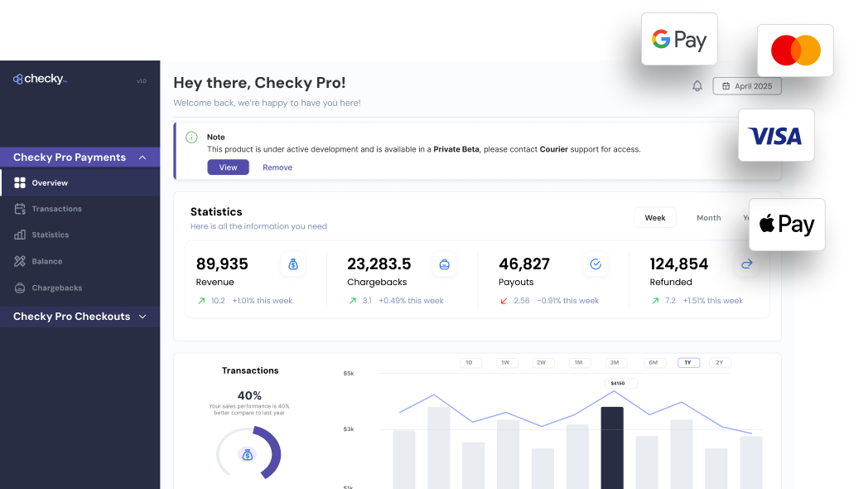Click the 89,935 revenue value
Viewport: 868px width, 489px height.
[222, 264]
